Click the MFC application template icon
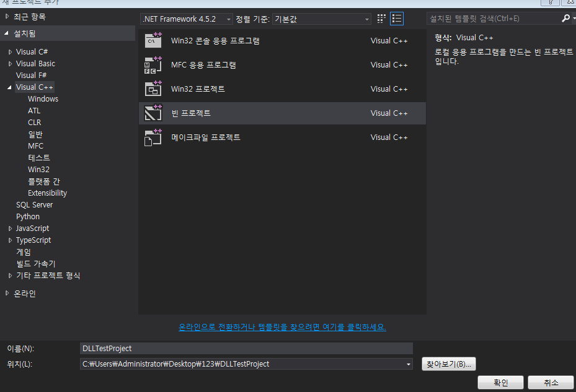Image resolution: width=576 pixels, height=392 pixels. (153, 65)
